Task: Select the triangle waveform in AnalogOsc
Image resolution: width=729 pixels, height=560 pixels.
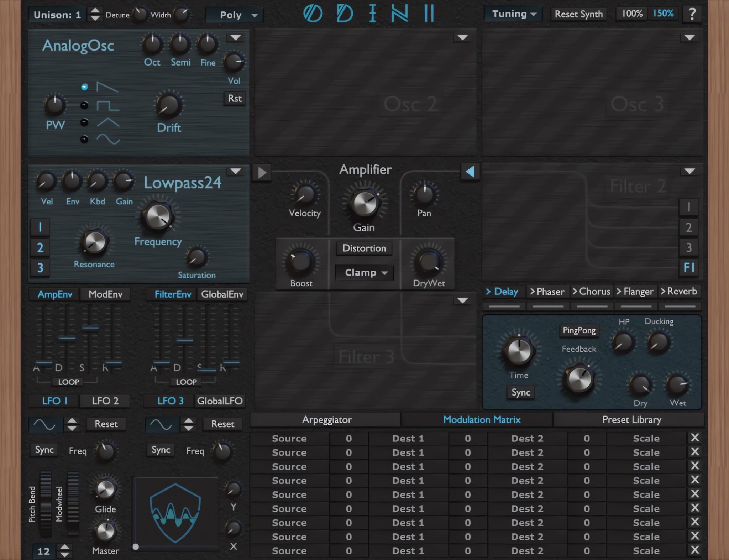Action: click(84, 122)
